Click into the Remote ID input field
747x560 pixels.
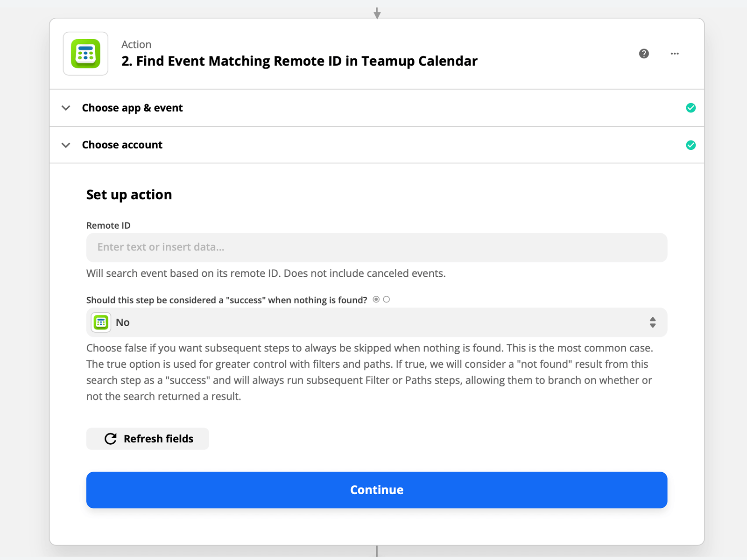click(x=377, y=247)
